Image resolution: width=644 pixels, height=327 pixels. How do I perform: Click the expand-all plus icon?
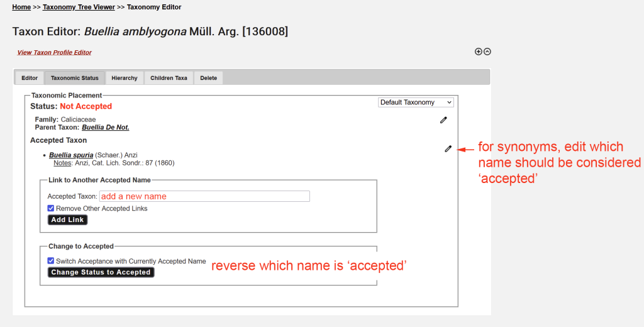(478, 52)
